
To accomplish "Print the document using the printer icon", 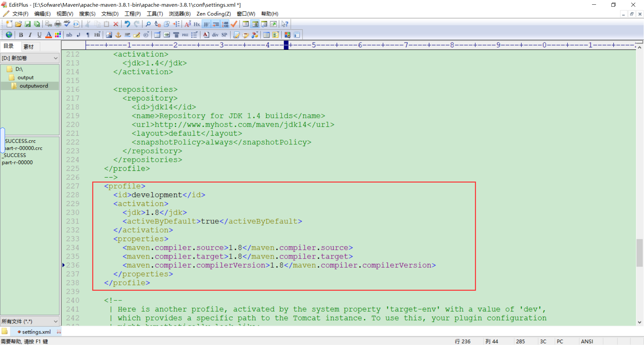I will (x=58, y=24).
